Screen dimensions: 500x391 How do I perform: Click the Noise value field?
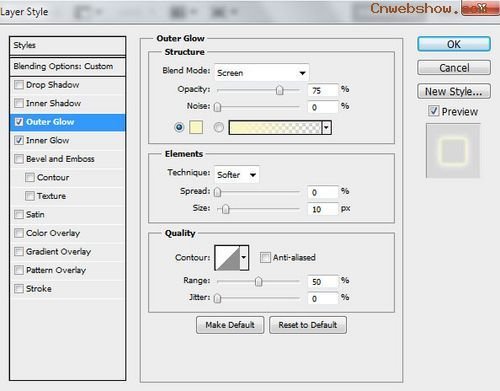323,107
